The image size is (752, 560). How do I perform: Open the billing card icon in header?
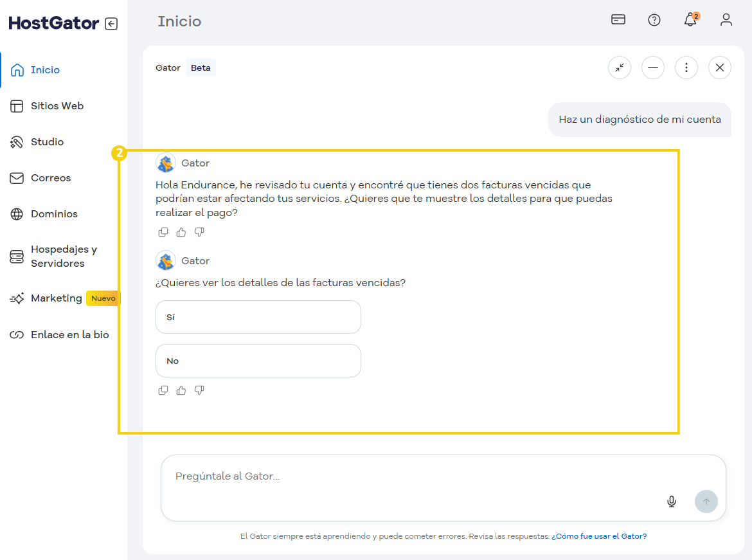coord(618,19)
